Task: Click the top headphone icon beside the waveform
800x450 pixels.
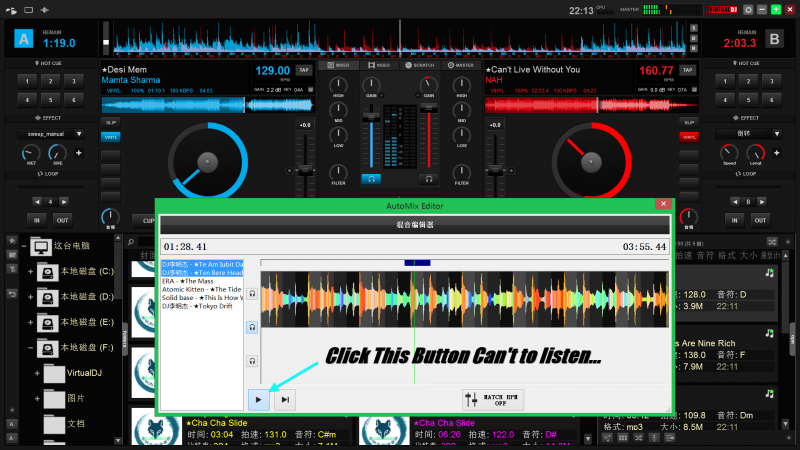Action: coord(252,294)
